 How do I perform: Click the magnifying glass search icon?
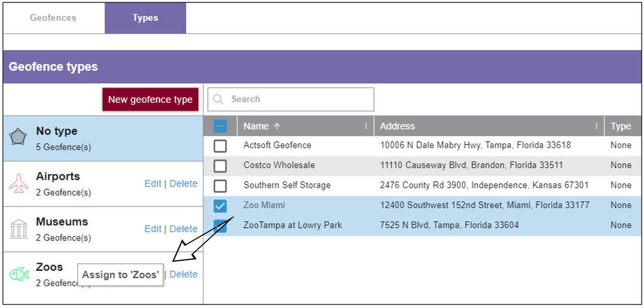click(218, 99)
